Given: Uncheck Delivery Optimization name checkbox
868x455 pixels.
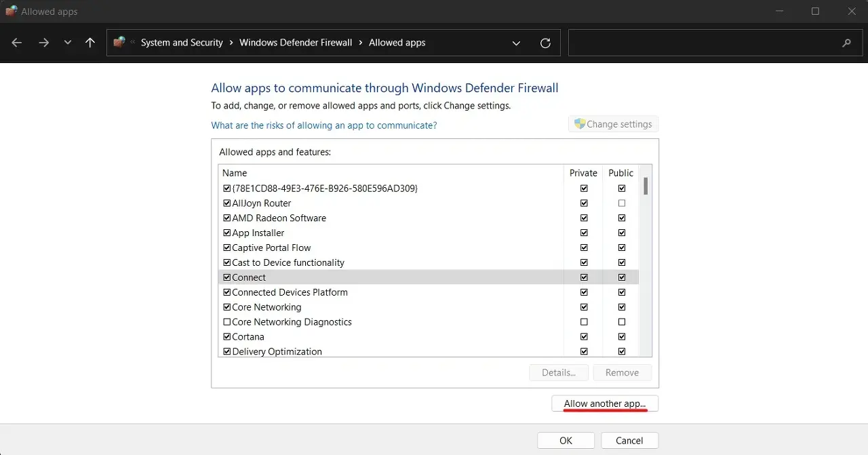Looking at the screenshot, I should click(227, 352).
